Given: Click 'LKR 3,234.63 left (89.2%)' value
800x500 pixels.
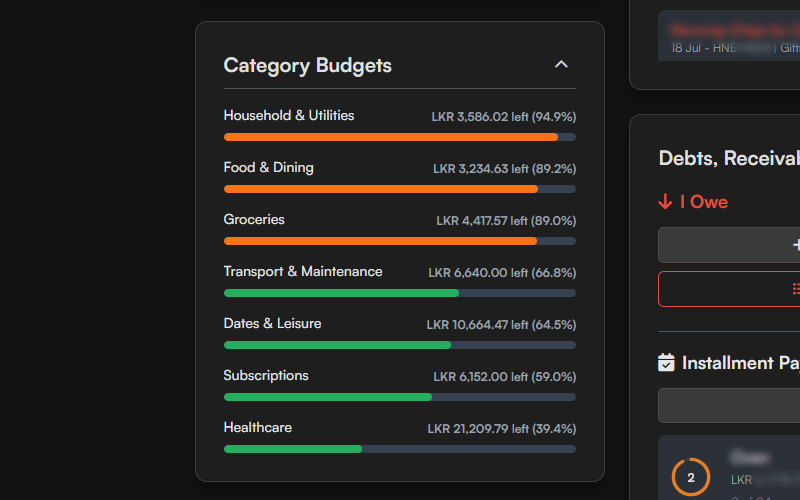Looking at the screenshot, I should pos(505,169).
